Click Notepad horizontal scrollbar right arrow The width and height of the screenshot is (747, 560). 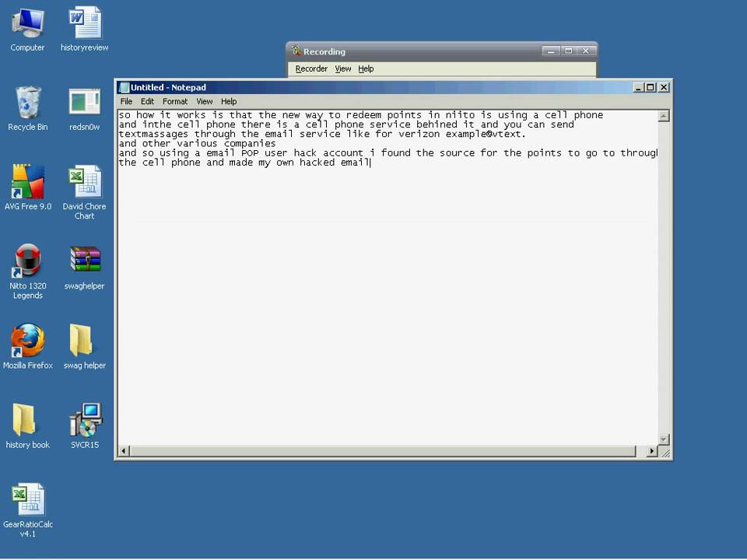pos(652,451)
